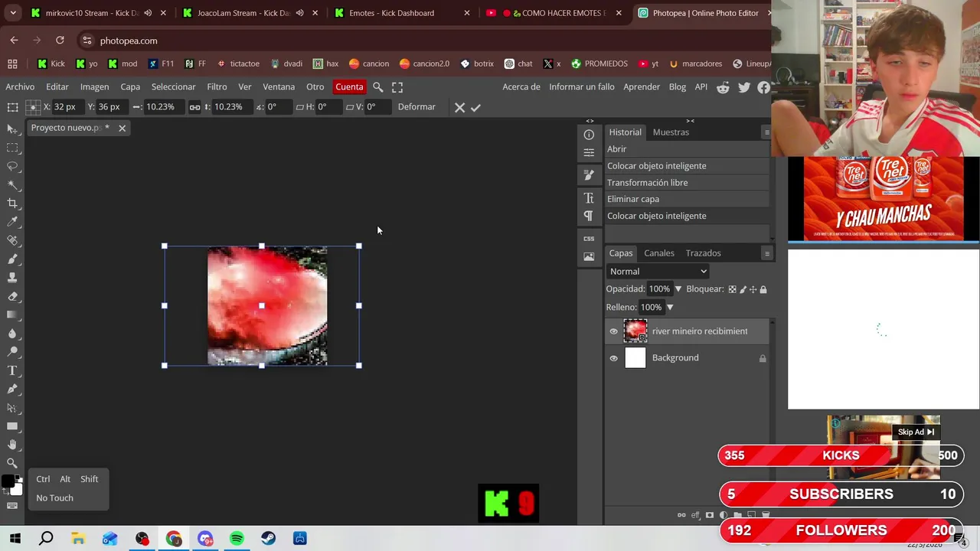
Task: Open the Editar menu
Action: click(57, 87)
